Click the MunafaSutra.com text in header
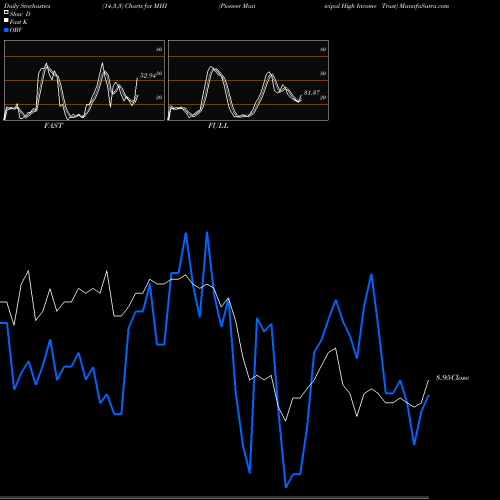The image size is (500, 500). (424, 6)
